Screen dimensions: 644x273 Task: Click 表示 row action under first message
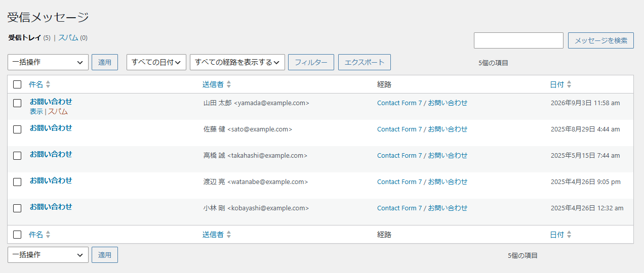[36, 112]
